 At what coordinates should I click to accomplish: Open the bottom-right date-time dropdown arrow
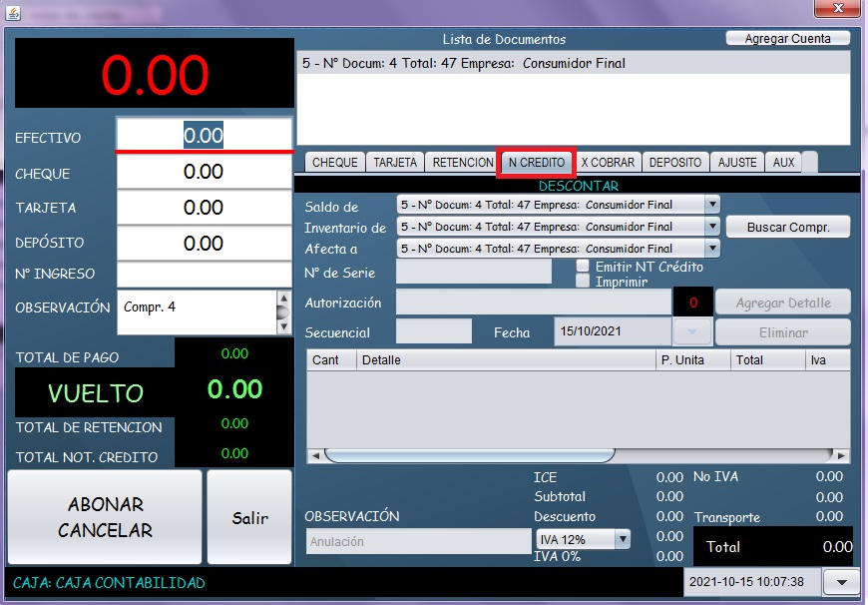841,581
